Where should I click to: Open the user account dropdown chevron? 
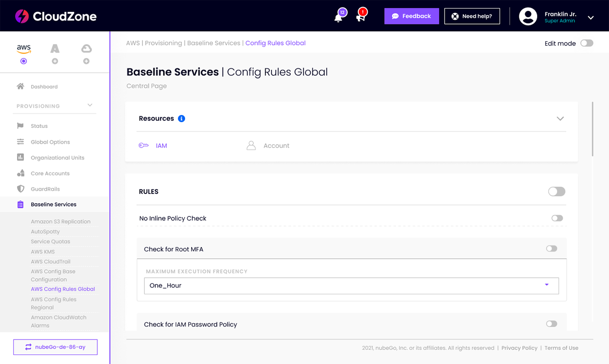click(591, 18)
